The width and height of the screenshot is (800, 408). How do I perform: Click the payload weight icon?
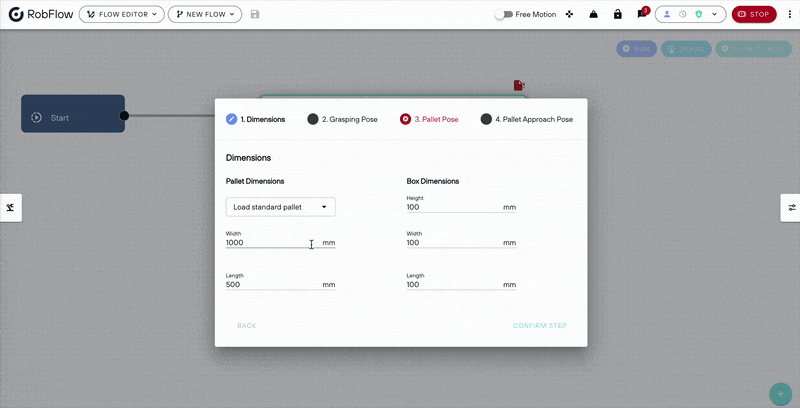tap(593, 14)
